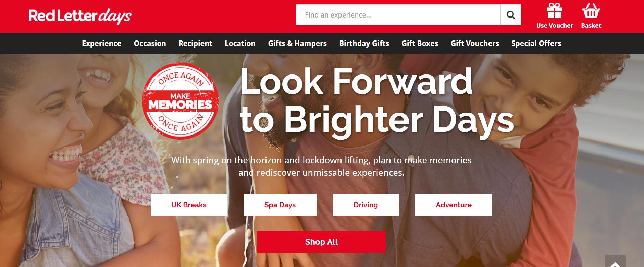Go to Birthday Gifts
The height and width of the screenshot is (267, 644).
pos(364,43)
